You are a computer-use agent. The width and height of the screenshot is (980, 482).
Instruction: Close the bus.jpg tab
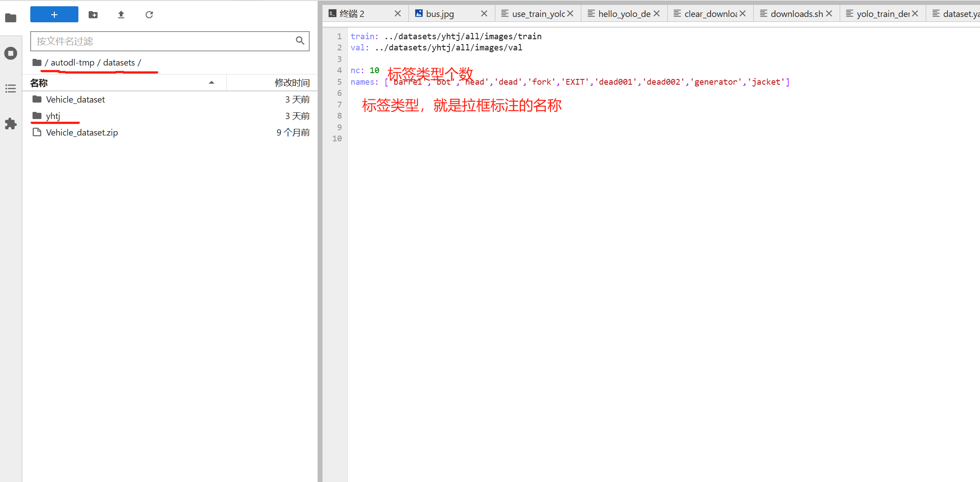tap(484, 14)
